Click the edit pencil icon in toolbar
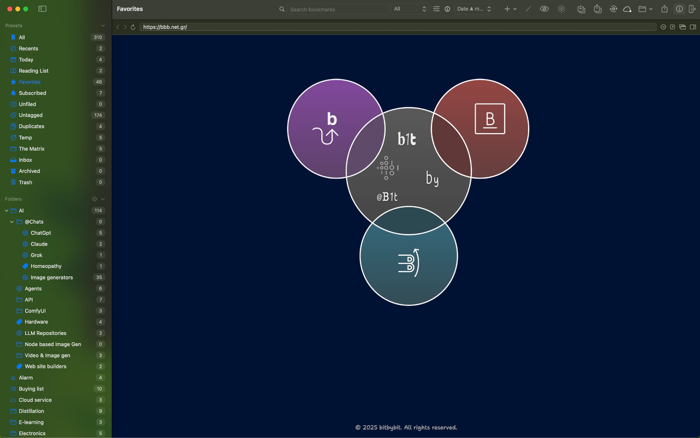The width and height of the screenshot is (700, 438). coord(528,9)
